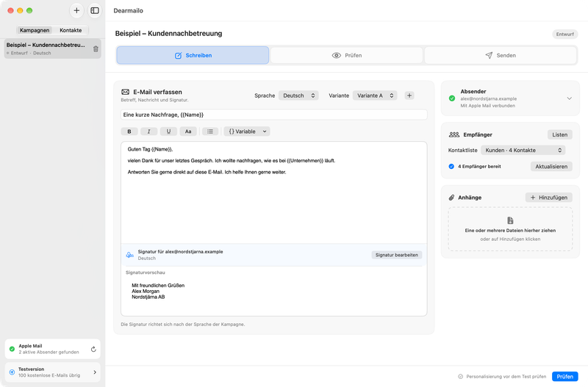The width and height of the screenshot is (588, 387).
Task: Open the Kontaktliste Kunden dropdown
Action: click(523, 151)
